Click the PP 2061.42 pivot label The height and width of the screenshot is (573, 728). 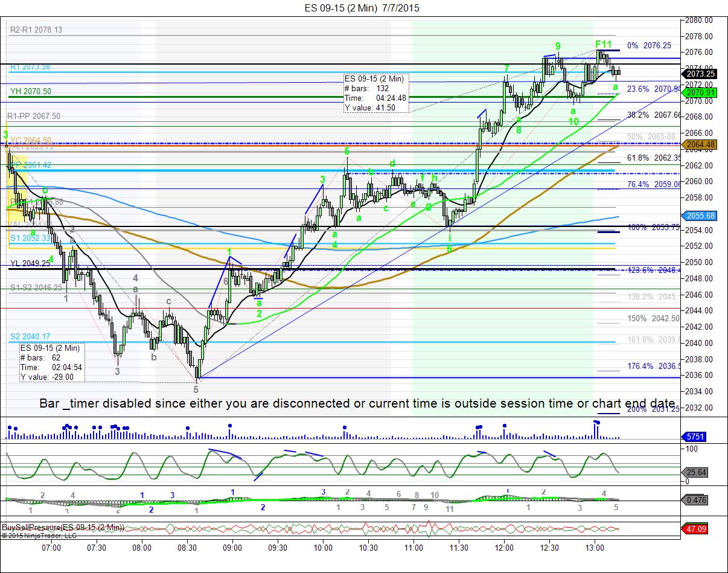[31, 165]
